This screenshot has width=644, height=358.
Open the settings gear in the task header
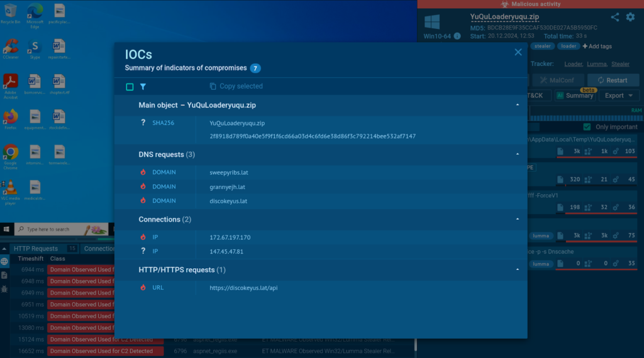[630, 18]
